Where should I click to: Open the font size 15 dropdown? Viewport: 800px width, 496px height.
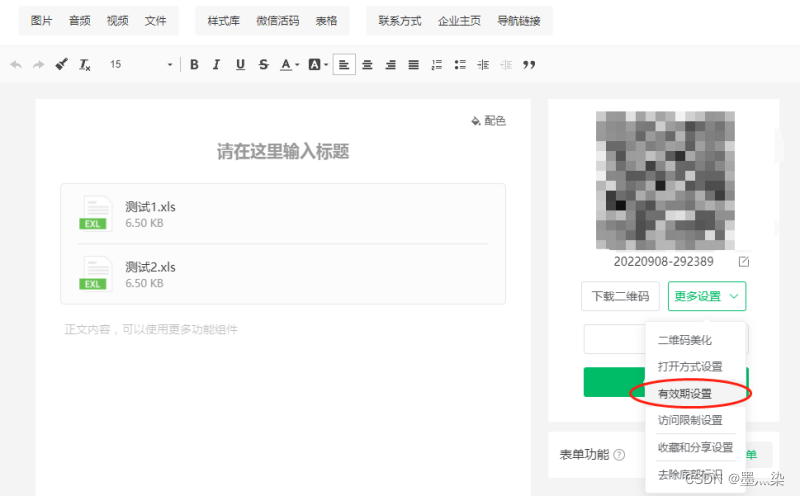click(140, 65)
